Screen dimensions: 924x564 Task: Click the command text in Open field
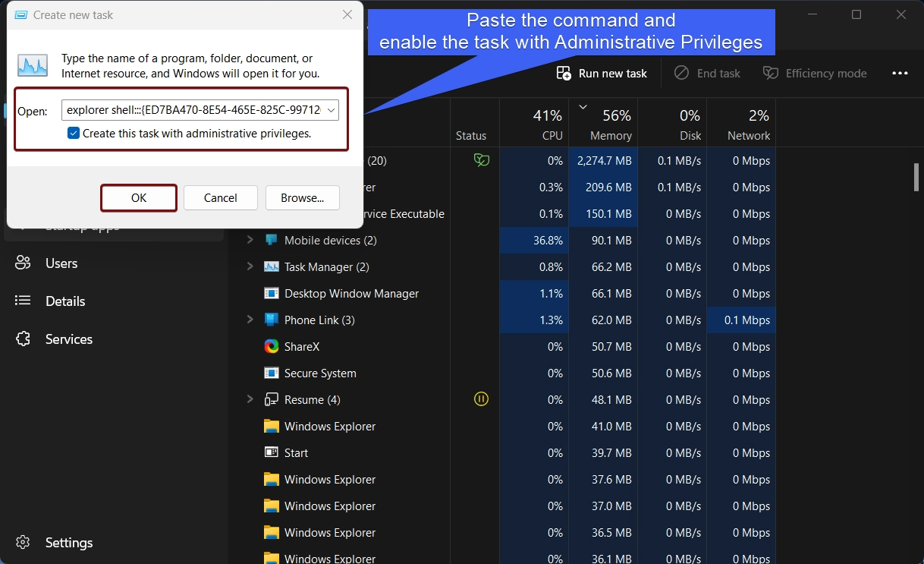tap(193, 111)
